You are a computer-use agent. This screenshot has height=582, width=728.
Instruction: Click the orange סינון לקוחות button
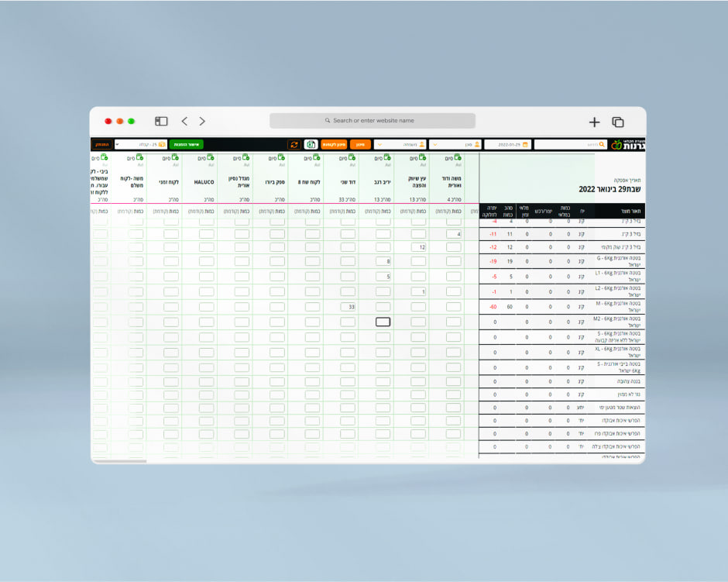pyautogui.click(x=334, y=144)
